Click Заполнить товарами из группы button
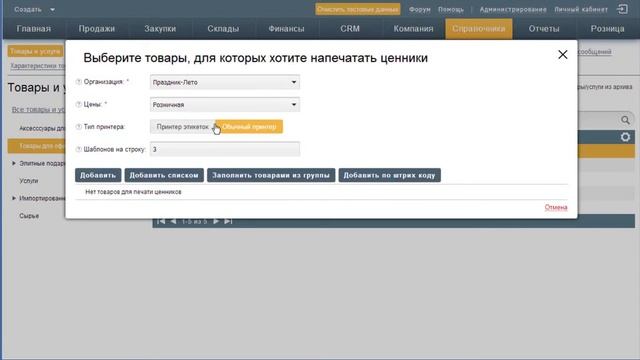The width and height of the screenshot is (640, 360). click(271, 175)
